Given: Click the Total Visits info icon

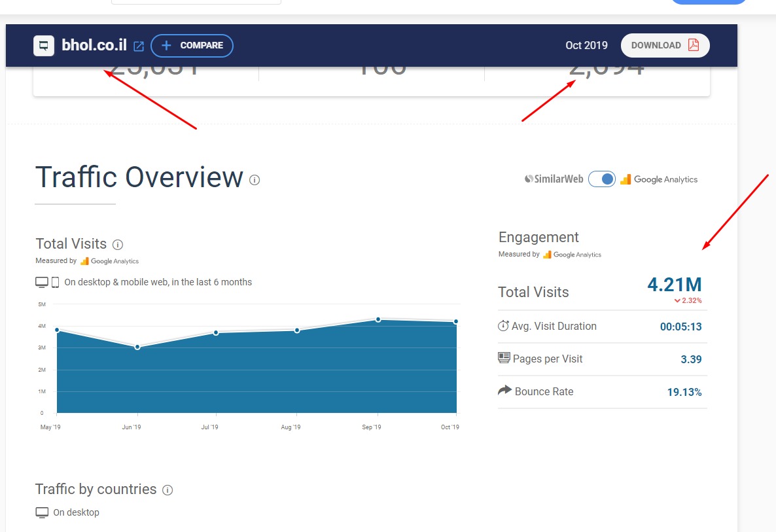Looking at the screenshot, I should click(x=118, y=245).
